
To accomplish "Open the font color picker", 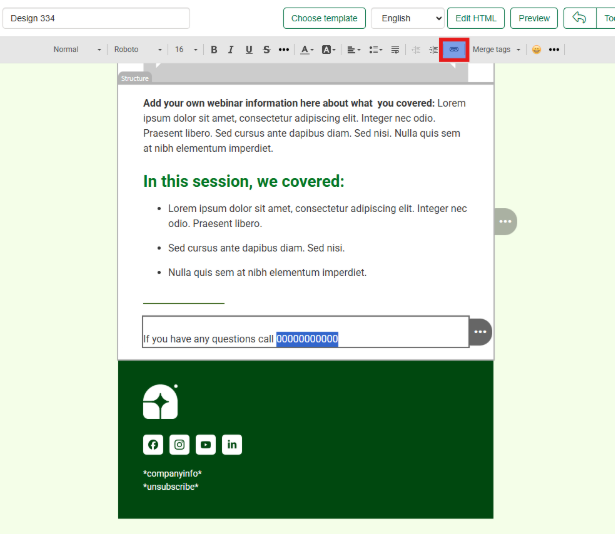I will (307, 49).
